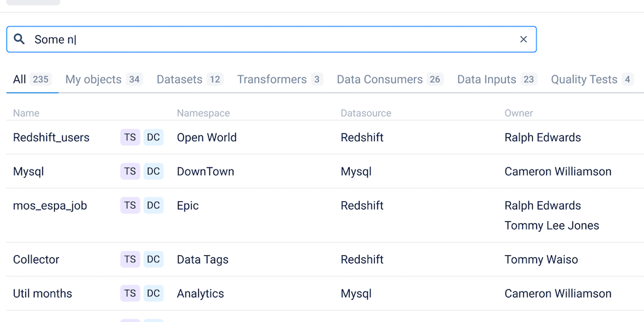Clear the search field with X
644x322 pixels.
tap(523, 40)
